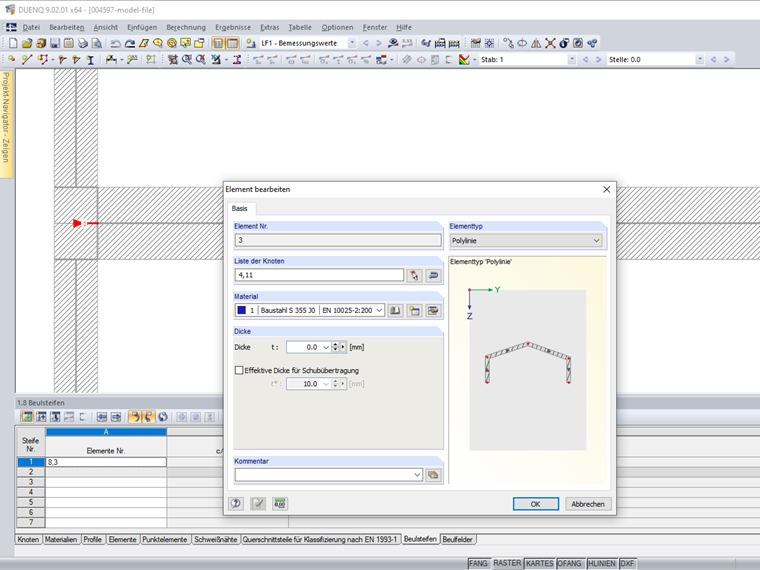
Task: Click the line element tool with red endpoints
Action: tap(27, 60)
